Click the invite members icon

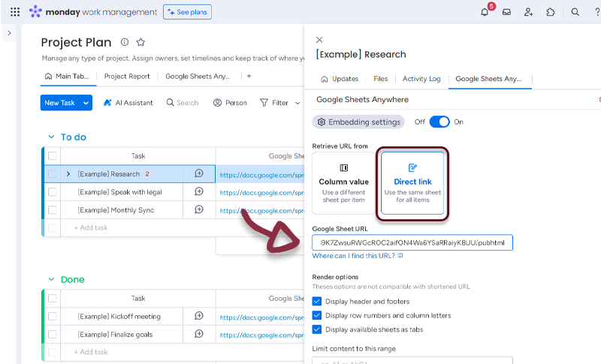pyautogui.click(x=528, y=12)
